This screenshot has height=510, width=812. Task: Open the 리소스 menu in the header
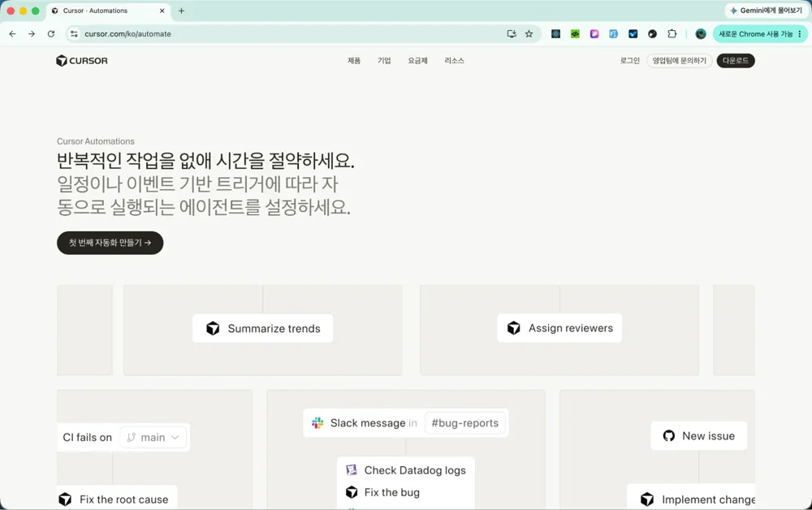coord(454,61)
